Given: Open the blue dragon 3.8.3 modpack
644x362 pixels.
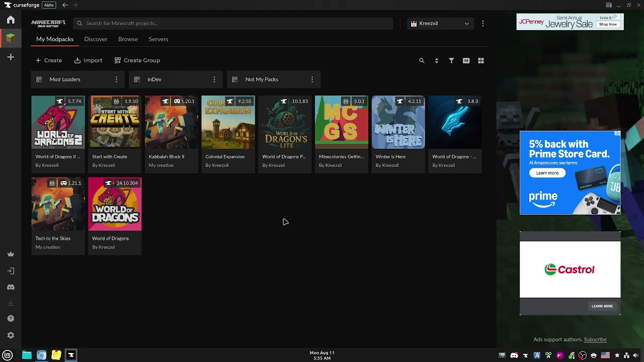Looking at the screenshot, I should [x=455, y=134].
